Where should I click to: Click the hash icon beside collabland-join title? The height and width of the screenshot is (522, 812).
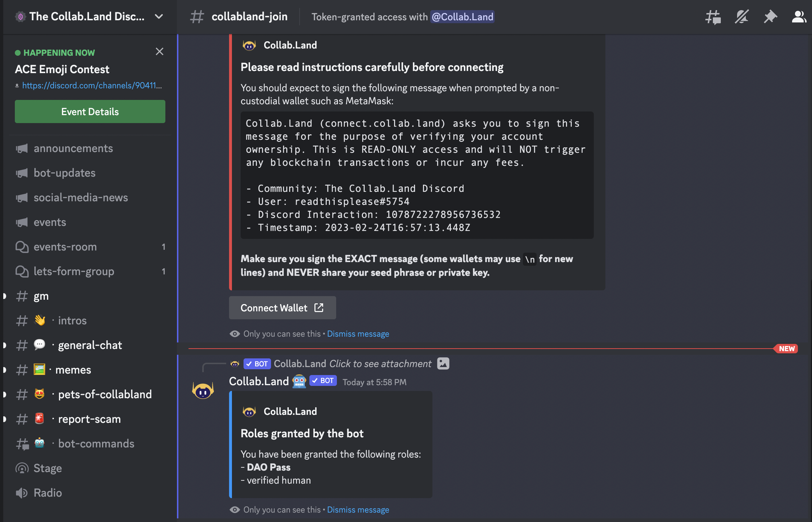(197, 17)
